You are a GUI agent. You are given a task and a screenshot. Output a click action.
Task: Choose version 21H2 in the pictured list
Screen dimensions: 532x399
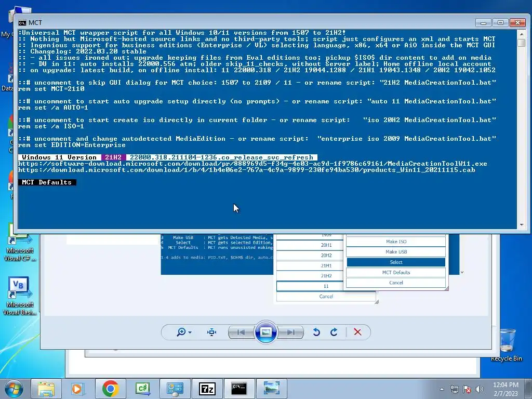coord(326,276)
